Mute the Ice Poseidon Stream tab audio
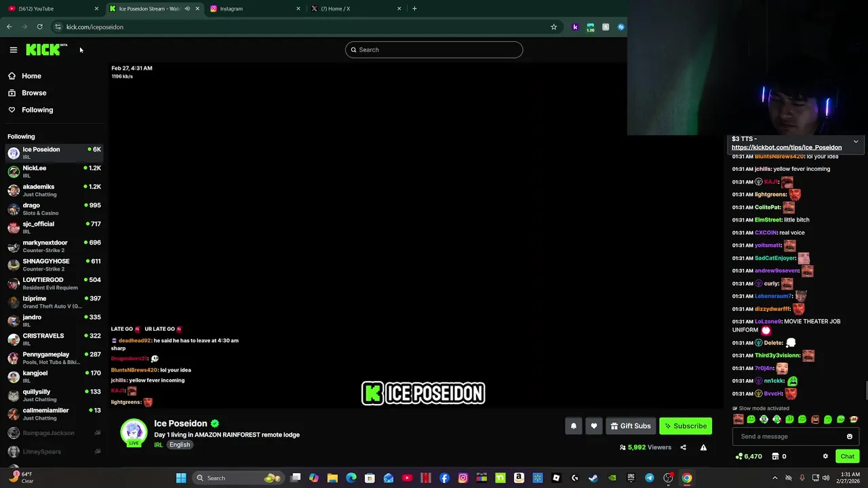Viewport: 868px width, 488px height. [187, 9]
